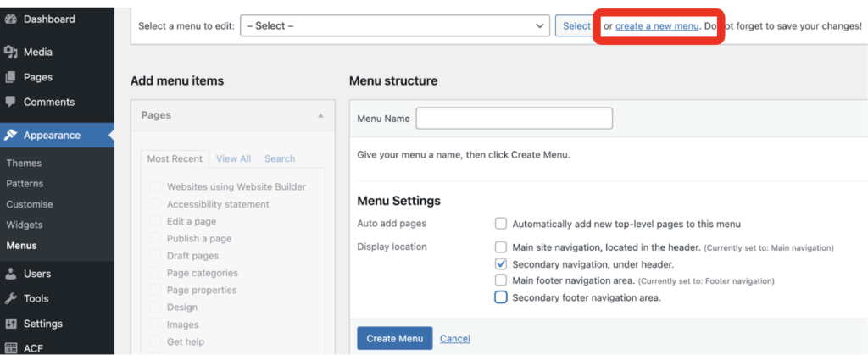Screen dimensions: 868x355
Task: Click the Comments speech bubble icon
Action: coord(11,102)
